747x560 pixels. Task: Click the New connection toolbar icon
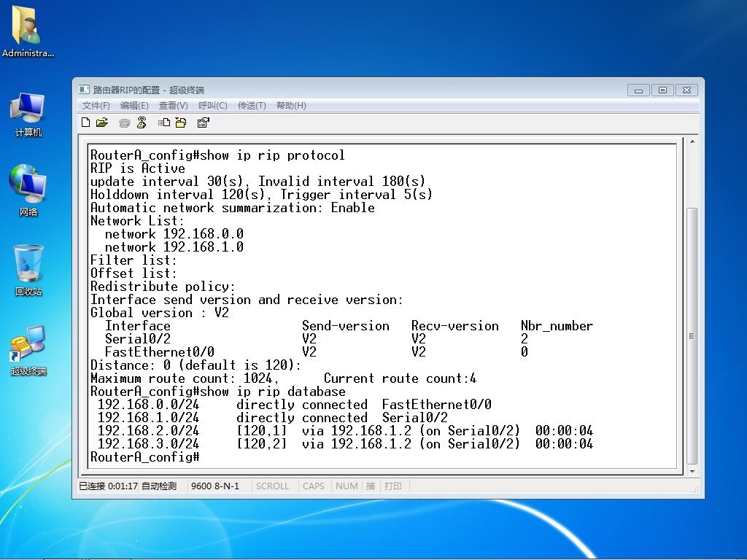86,122
